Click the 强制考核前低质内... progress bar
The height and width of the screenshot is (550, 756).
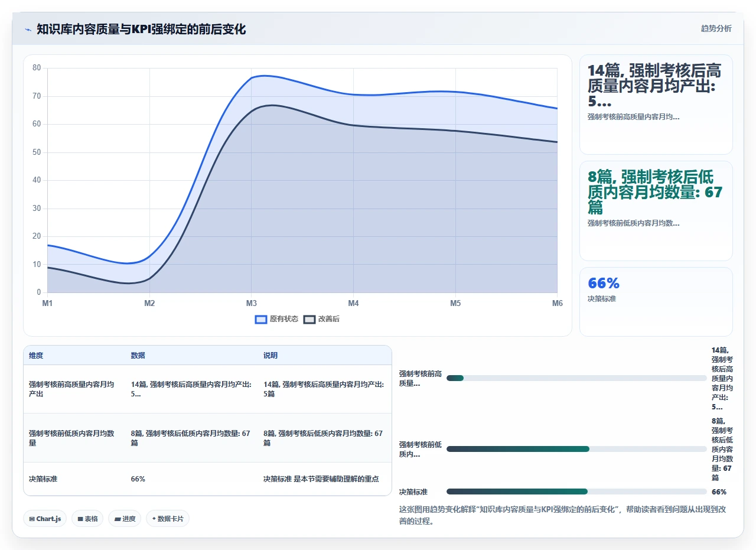[576, 449]
